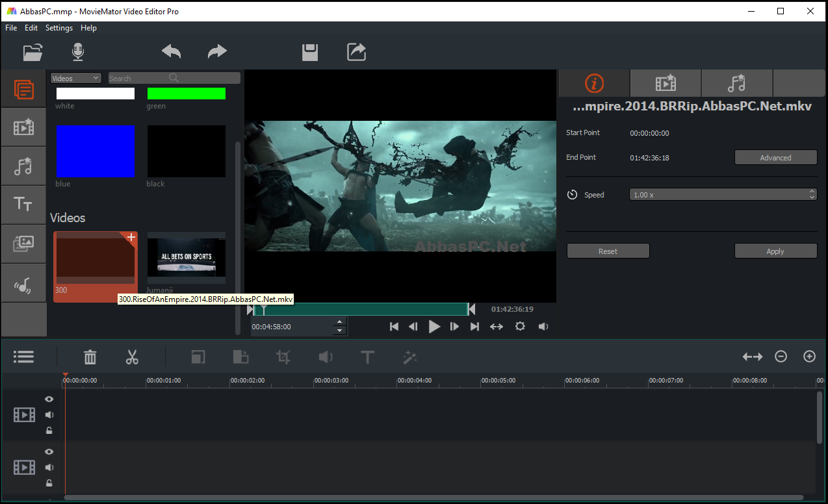Screen dimensions: 828x504
Task: Click the Reset button
Action: tap(608, 251)
